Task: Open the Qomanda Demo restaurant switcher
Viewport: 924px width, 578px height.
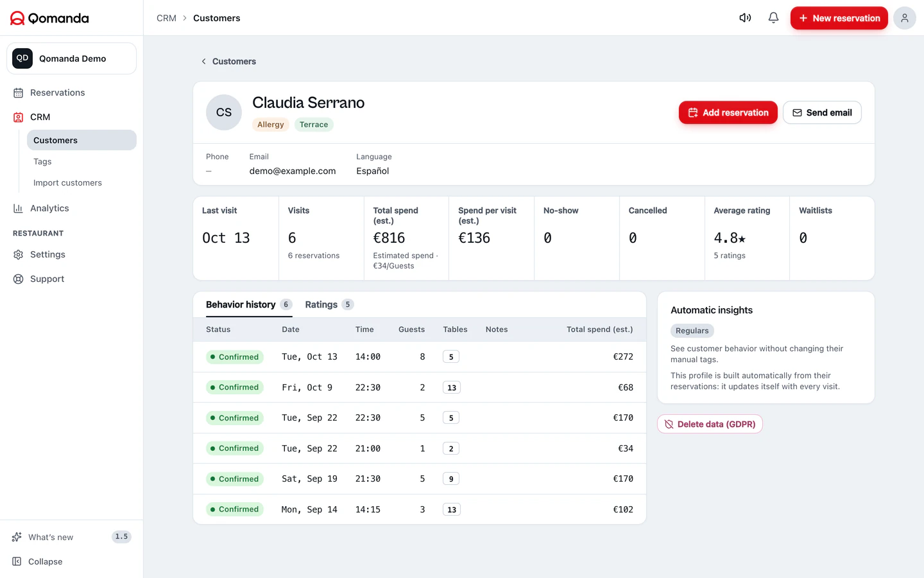Action: 71,58
